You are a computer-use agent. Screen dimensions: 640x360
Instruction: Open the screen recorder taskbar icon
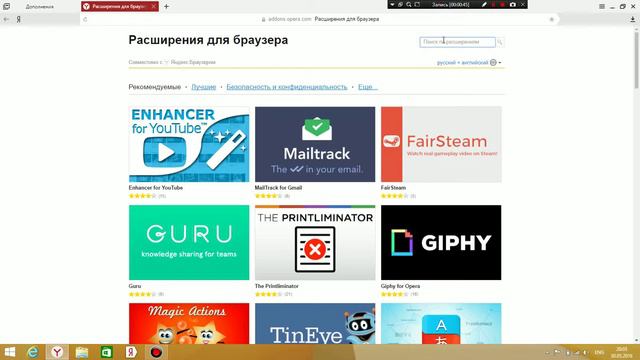(156, 352)
